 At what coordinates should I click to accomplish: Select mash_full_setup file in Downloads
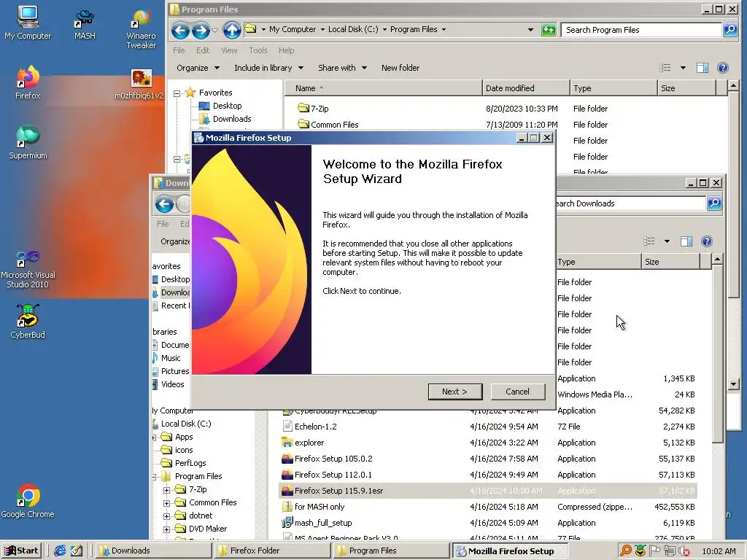(x=488, y=523)
